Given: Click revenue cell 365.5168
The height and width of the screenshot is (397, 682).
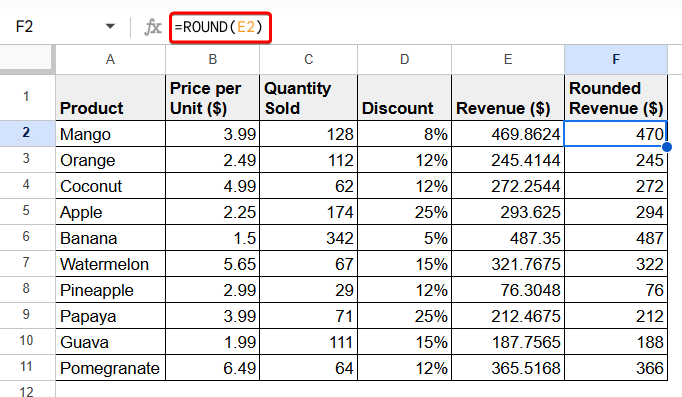Looking at the screenshot, I should 508,368.
